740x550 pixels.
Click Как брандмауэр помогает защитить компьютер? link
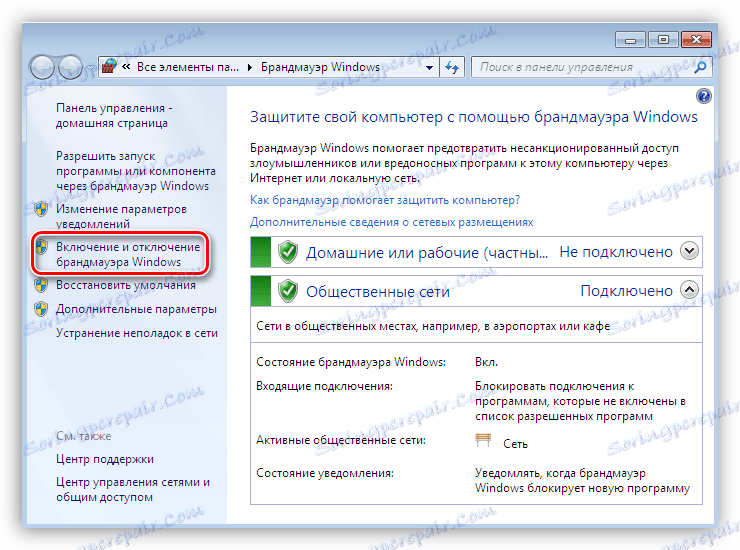click(385, 200)
